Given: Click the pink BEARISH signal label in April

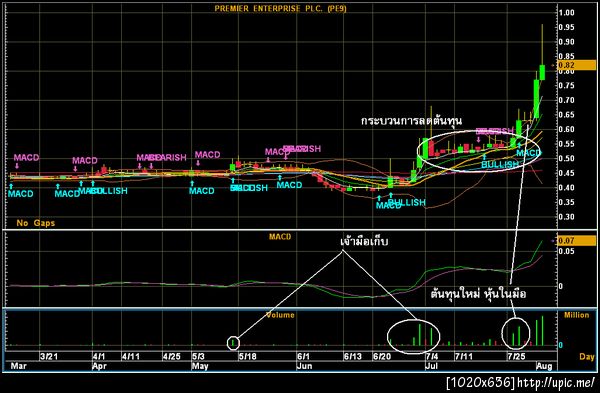Looking at the screenshot, I should 167,157.
